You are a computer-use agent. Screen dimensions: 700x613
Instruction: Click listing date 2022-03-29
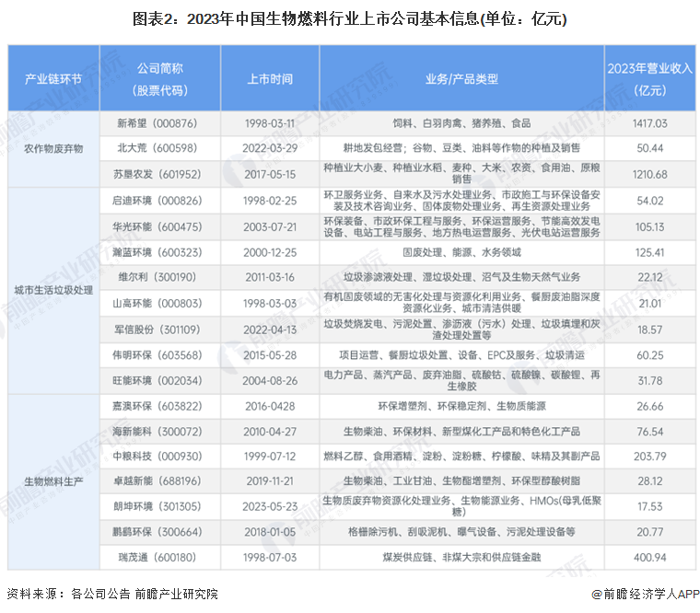270,148
